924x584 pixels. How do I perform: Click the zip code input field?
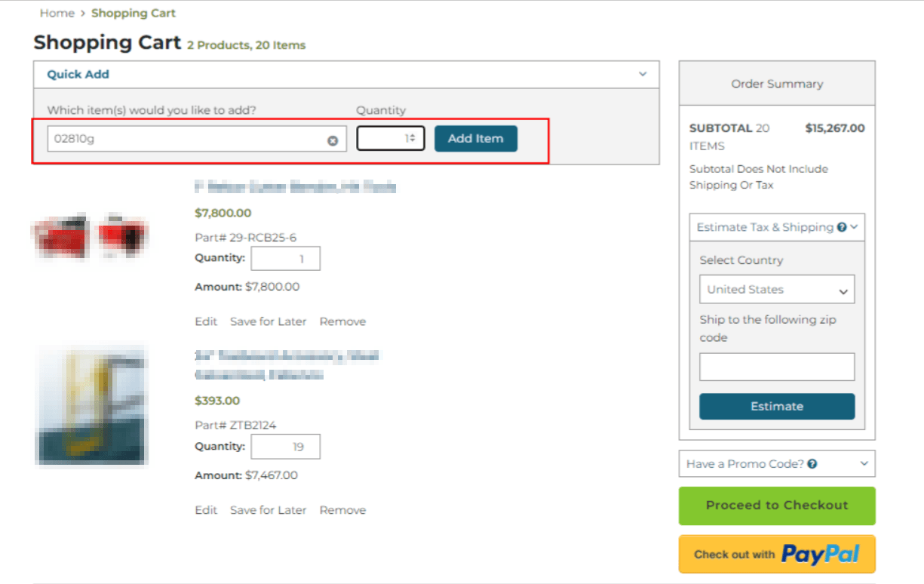[776, 367]
